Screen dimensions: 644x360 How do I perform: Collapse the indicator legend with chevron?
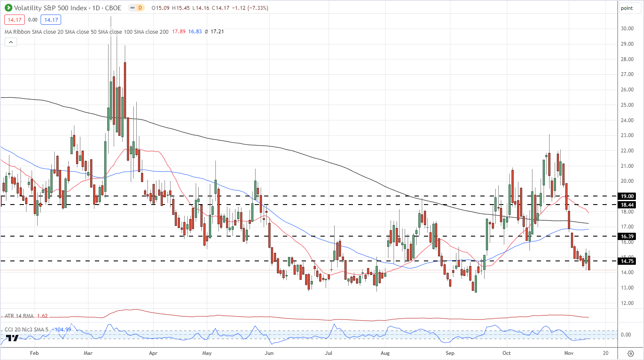coord(11,42)
